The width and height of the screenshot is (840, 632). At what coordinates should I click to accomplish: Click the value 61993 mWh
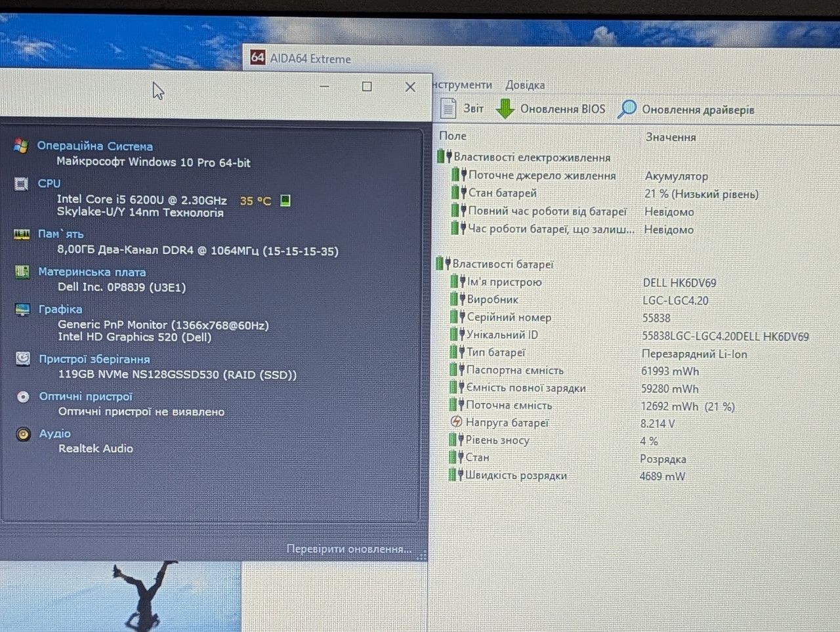click(x=669, y=371)
